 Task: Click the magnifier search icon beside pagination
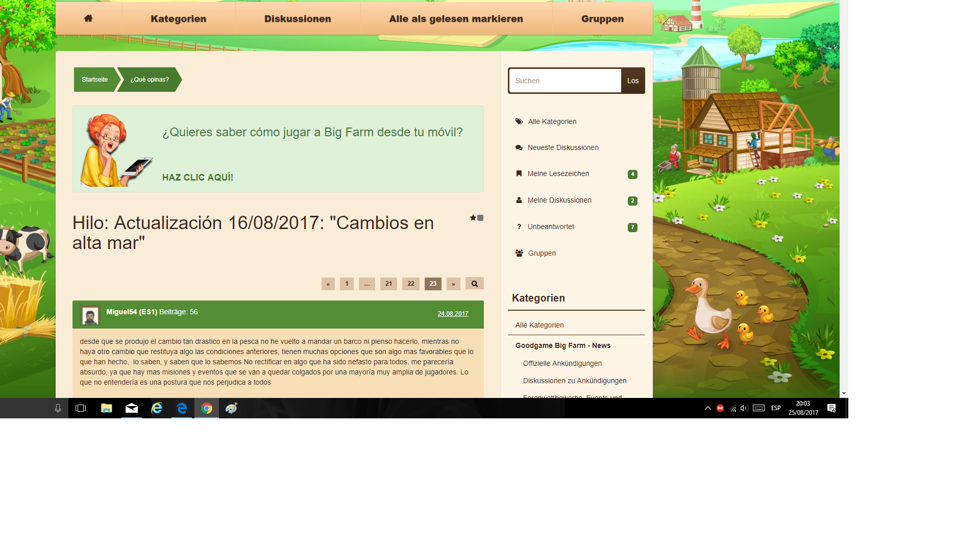474,284
